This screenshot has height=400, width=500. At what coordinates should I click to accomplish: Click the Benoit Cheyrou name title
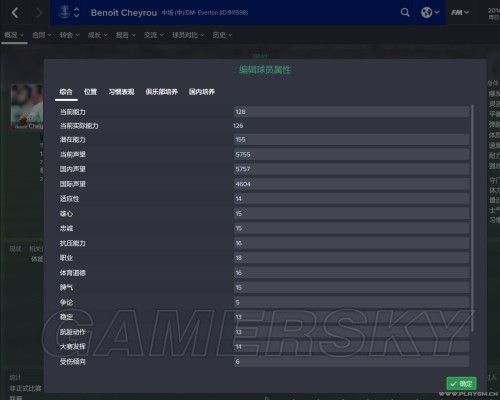coord(124,13)
